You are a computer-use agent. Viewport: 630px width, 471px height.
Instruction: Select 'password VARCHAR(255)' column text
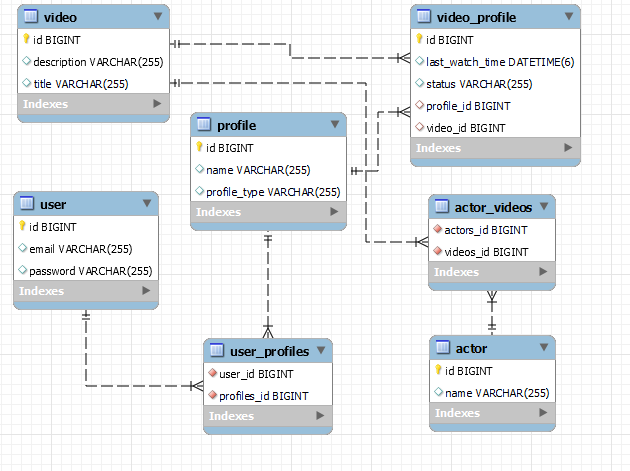click(91, 271)
